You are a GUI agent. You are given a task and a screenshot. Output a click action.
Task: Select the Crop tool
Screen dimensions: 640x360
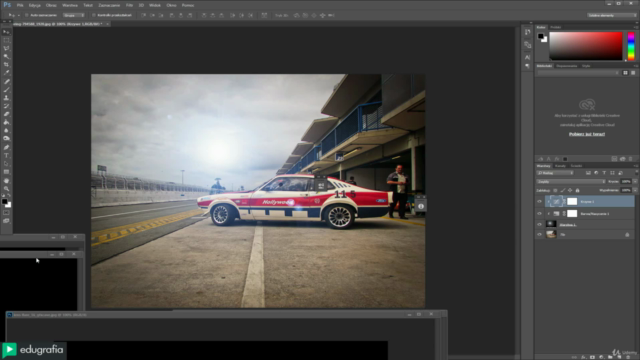6,64
